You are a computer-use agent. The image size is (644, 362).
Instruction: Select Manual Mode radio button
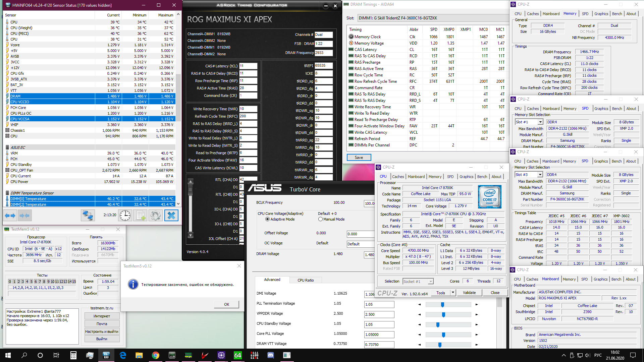click(320, 219)
